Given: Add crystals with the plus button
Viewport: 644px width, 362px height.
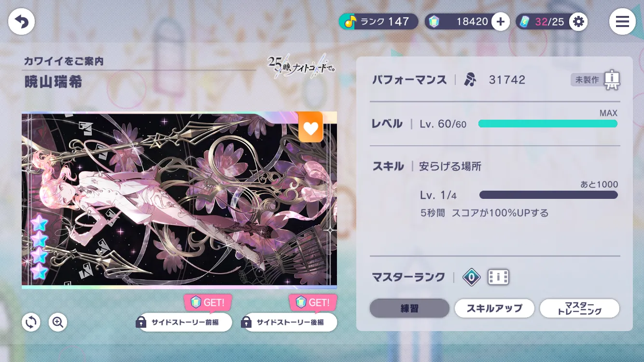Looking at the screenshot, I should tap(501, 22).
